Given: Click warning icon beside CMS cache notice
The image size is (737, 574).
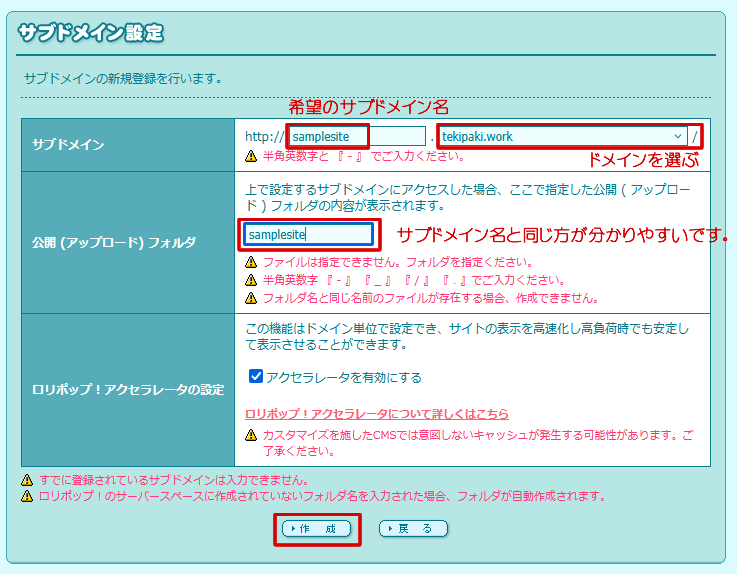Looking at the screenshot, I should click(x=251, y=436).
